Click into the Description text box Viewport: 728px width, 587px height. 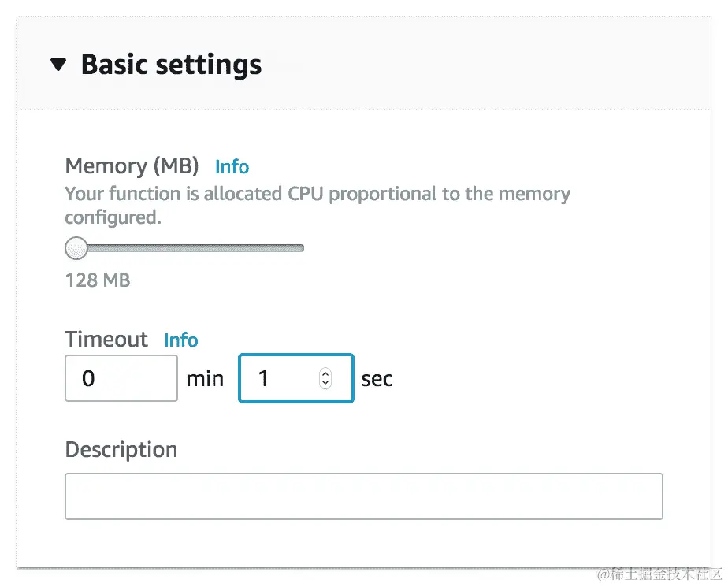click(x=363, y=496)
